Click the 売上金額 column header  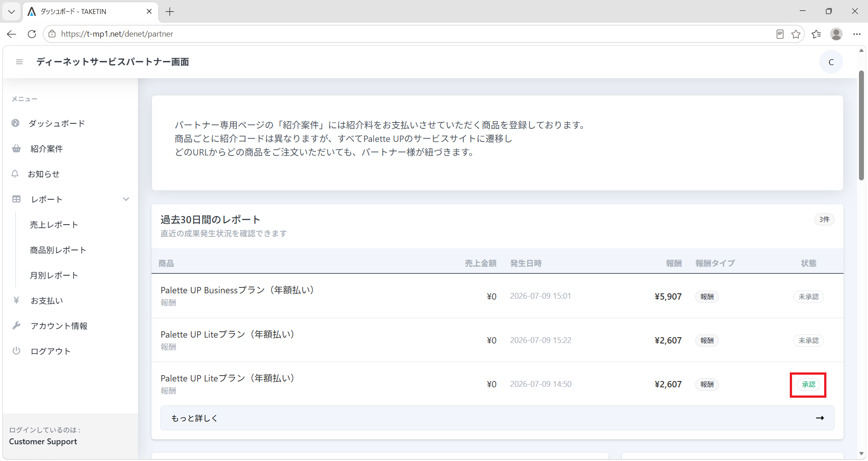(481, 263)
